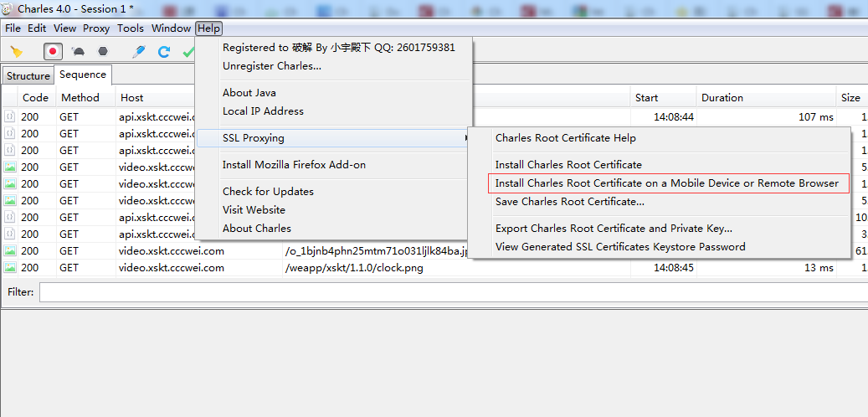The image size is (868, 417).
Task: Toggle the turtle Throttling icon
Action: (x=78, y=52)
